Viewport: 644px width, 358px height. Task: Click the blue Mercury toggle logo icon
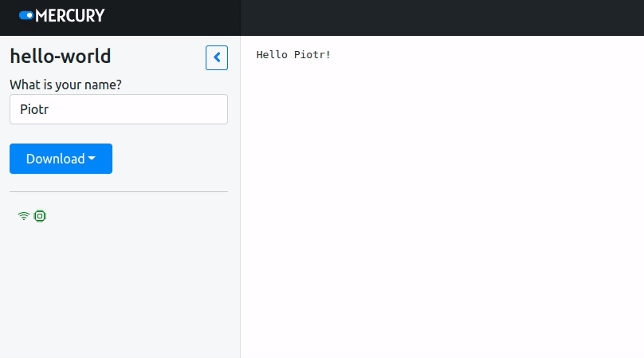[x=26, y=15]
